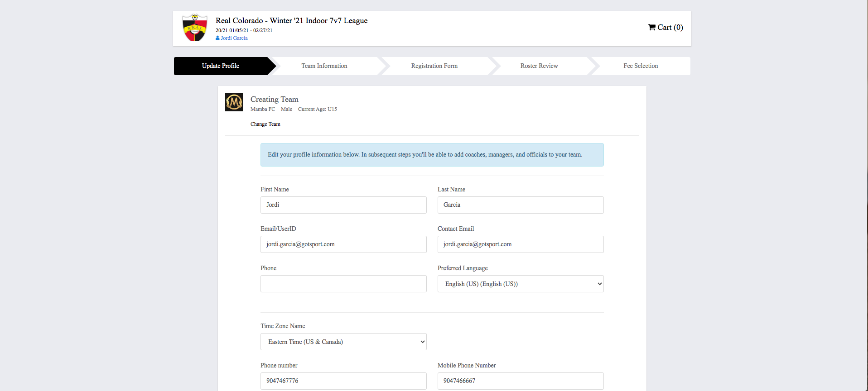Click the Mobile Phone Number field 9047466667

(521, 381)
